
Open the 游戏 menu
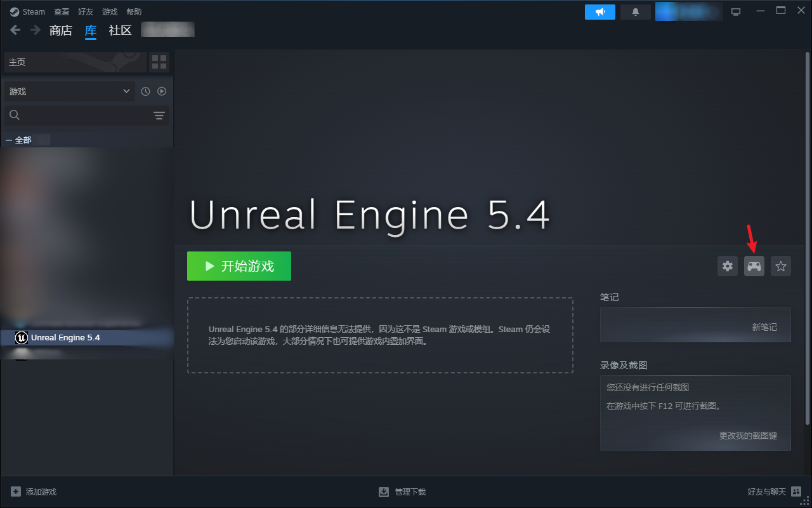(x=110, y=11)
